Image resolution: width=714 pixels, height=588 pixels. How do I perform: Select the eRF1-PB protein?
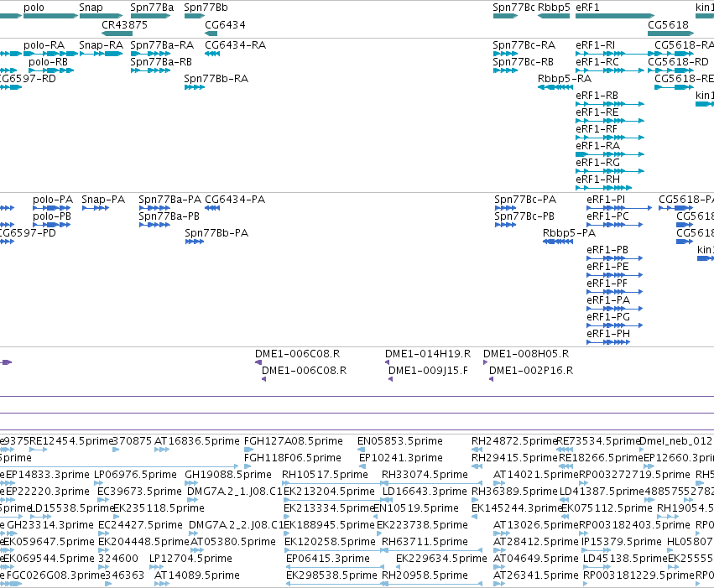615,258
